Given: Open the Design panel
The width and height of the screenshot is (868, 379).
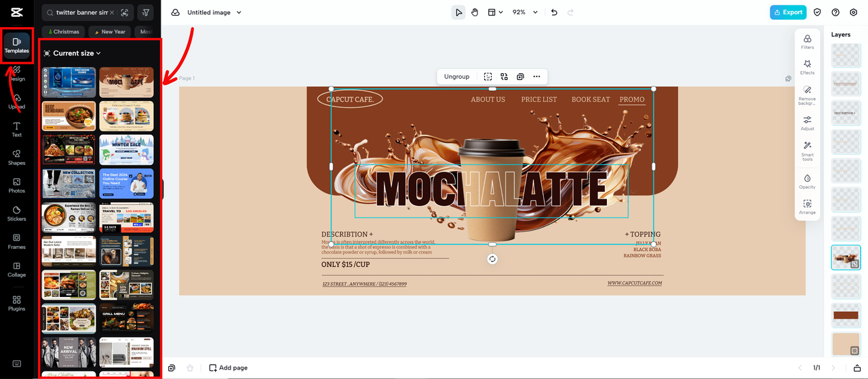Looking at the screenshot, I should tap(16, 73).
